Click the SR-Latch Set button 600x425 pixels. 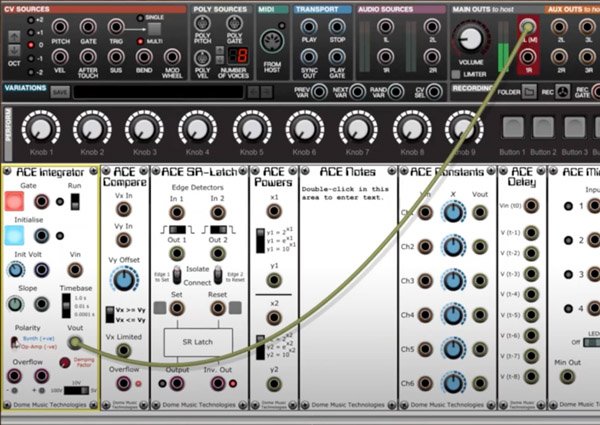(160, 308)
